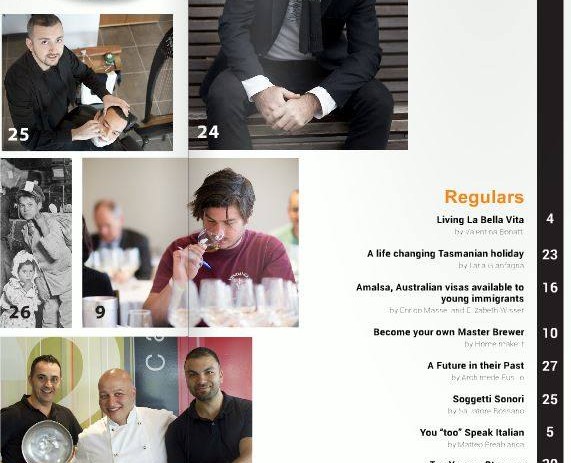
Task: Select the black-and-white children photo numbered 26
Action: [x=36, y=243]
